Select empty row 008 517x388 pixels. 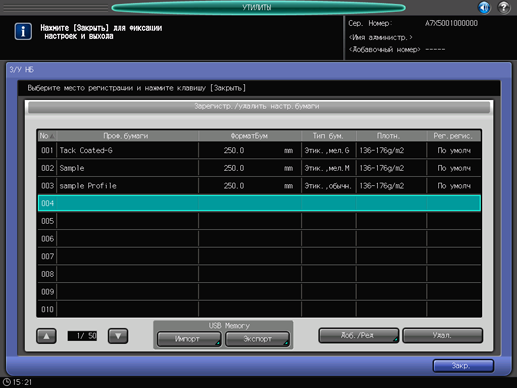point(259,274)
